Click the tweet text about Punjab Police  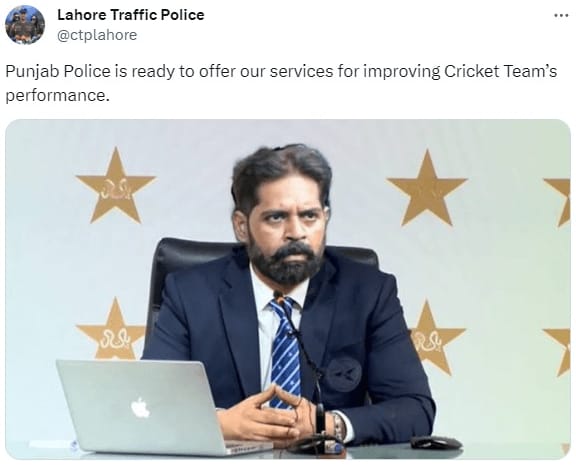pos(281,83)
